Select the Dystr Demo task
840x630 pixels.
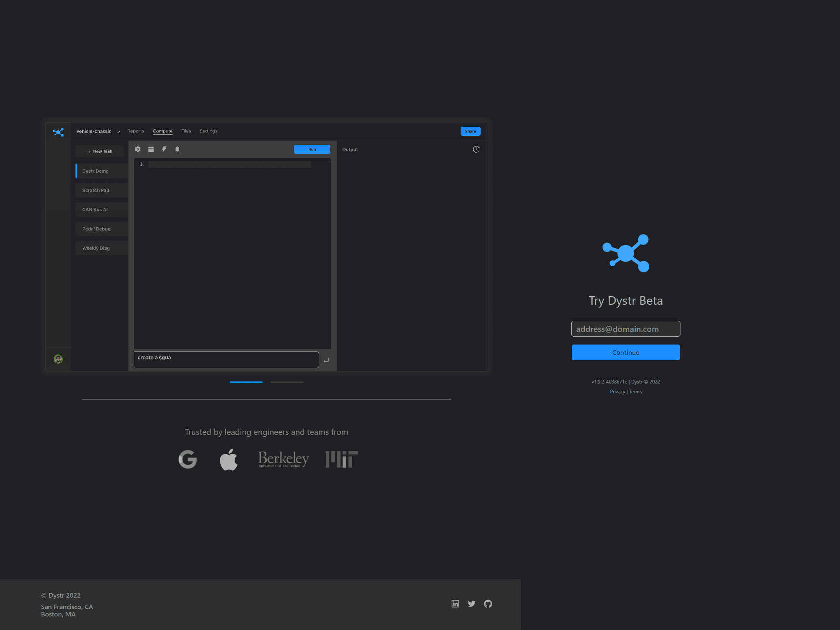click(x=102, y=171)
